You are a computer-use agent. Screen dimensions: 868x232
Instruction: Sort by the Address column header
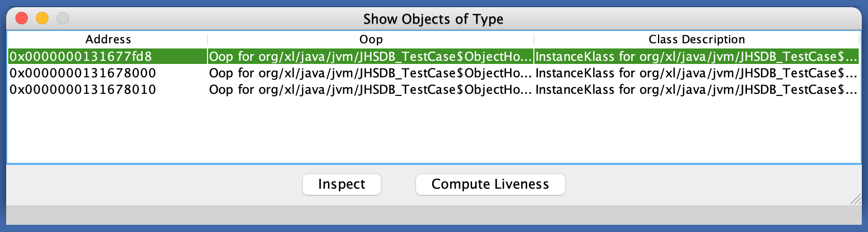[x=108, y=40]
